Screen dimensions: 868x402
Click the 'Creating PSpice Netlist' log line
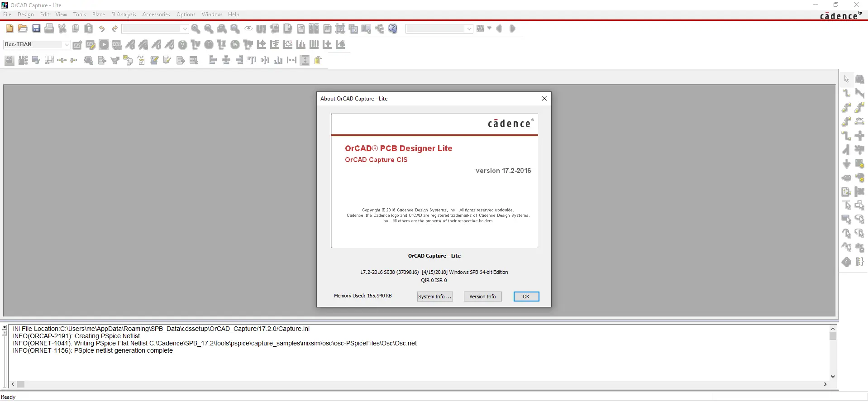point(76,336)
